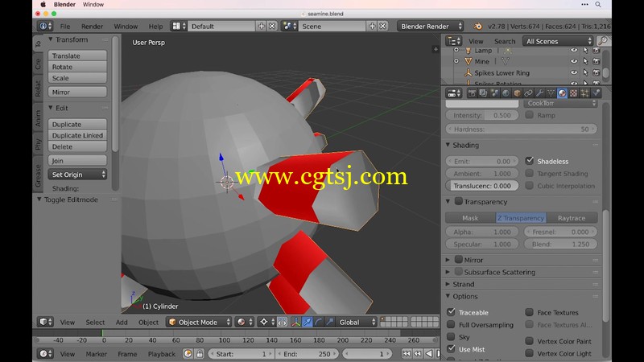Enable the Ramp checkbox
Screen dimensions: 644x362
[530, 115]
